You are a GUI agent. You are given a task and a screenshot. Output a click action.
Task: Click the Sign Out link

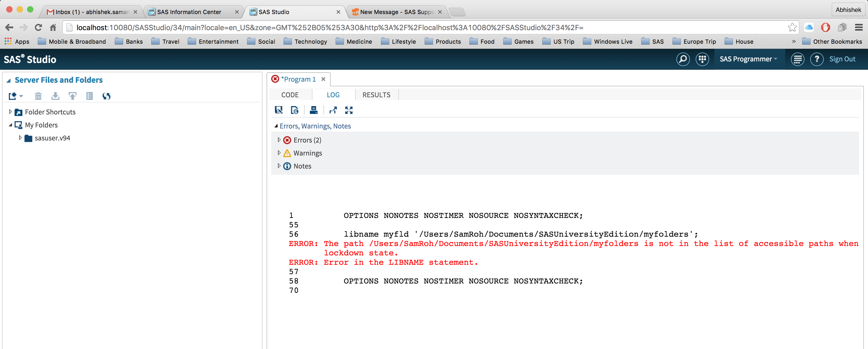[x=842, y=59]
